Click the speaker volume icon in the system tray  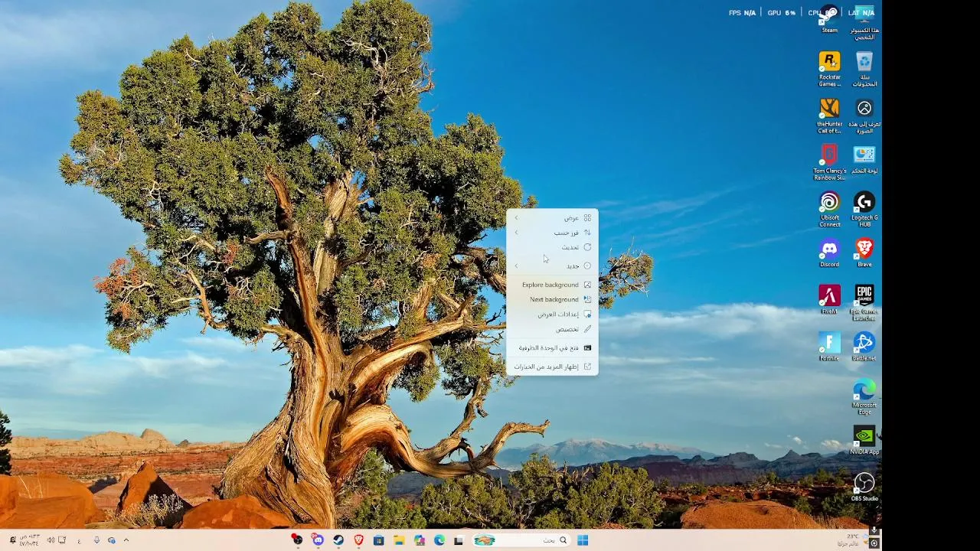coord(51,540)
